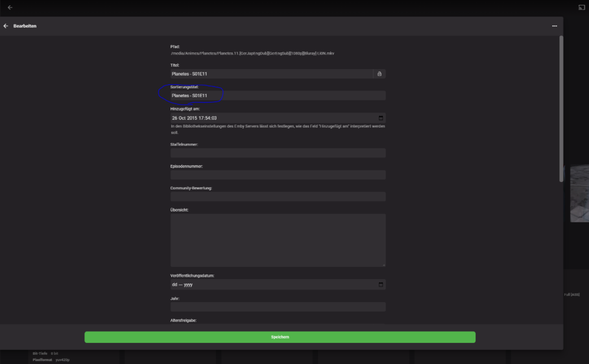Open the three-dots more options menu

(554, 26)
